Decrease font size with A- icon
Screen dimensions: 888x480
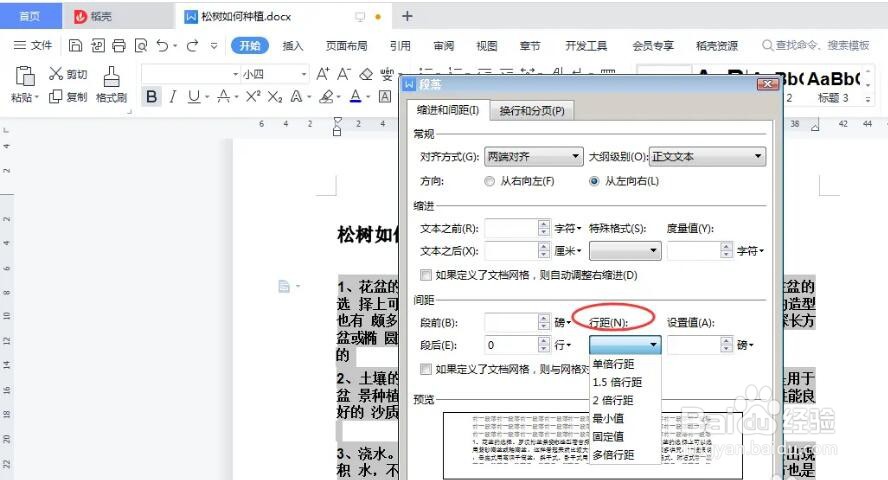[344, 74]
